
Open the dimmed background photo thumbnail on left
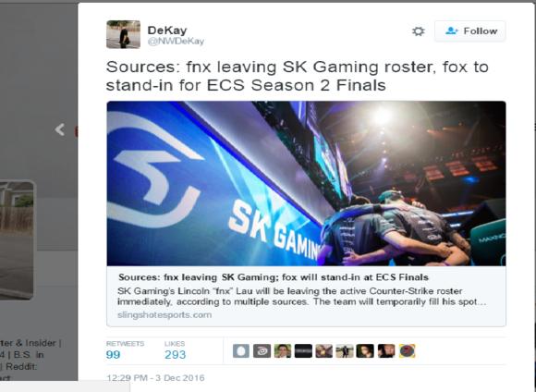pos(17,240)
